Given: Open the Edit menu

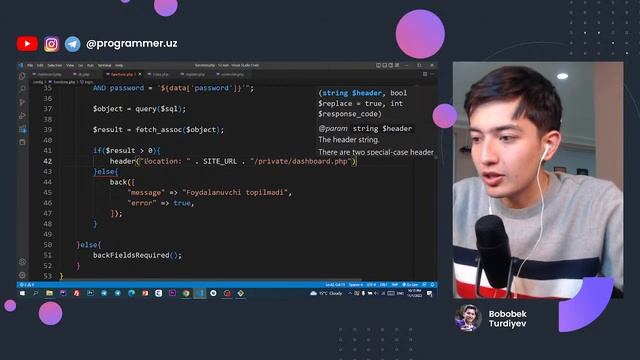Looking at the screenshot, I should click(x=40, y=65).
